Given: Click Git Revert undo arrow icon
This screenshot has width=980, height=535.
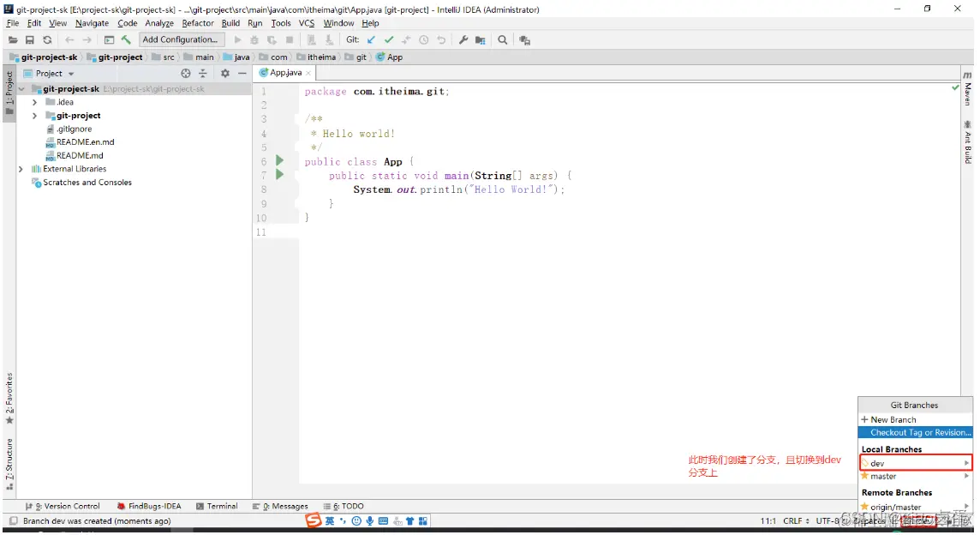Looking at the screenshot, I should (x=441, y=40).
